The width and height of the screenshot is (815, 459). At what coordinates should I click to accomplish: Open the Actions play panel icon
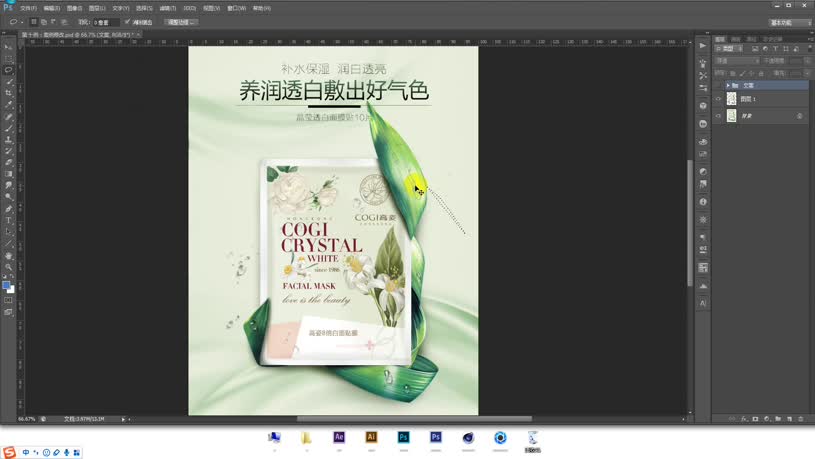[x=703, y=46]
